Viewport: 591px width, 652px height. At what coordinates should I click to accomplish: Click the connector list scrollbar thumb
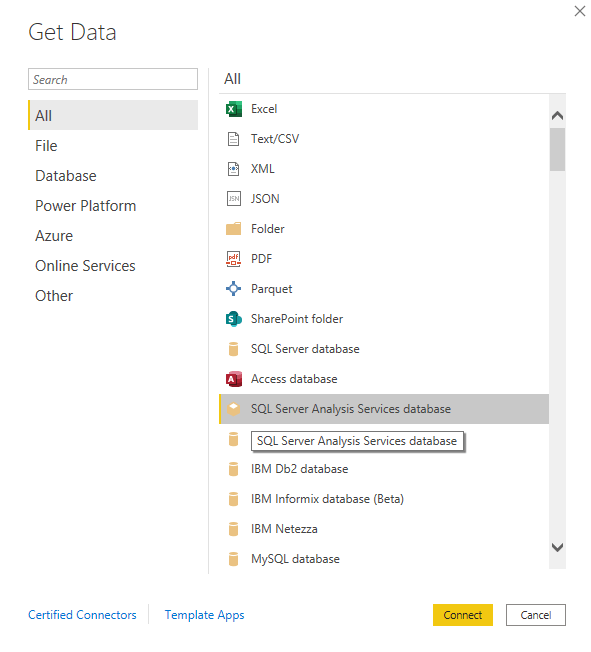(x=557, y=150)
